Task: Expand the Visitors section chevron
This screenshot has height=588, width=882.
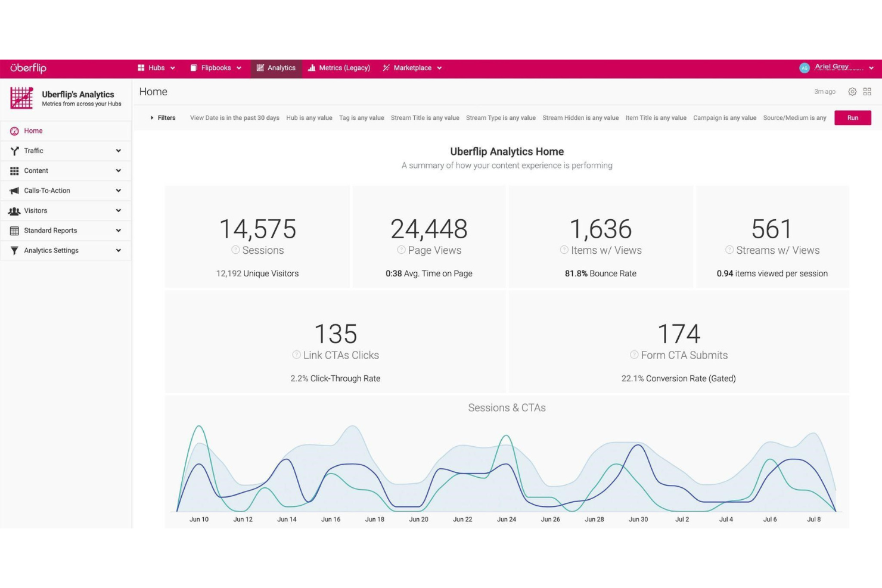Action: 118,211
